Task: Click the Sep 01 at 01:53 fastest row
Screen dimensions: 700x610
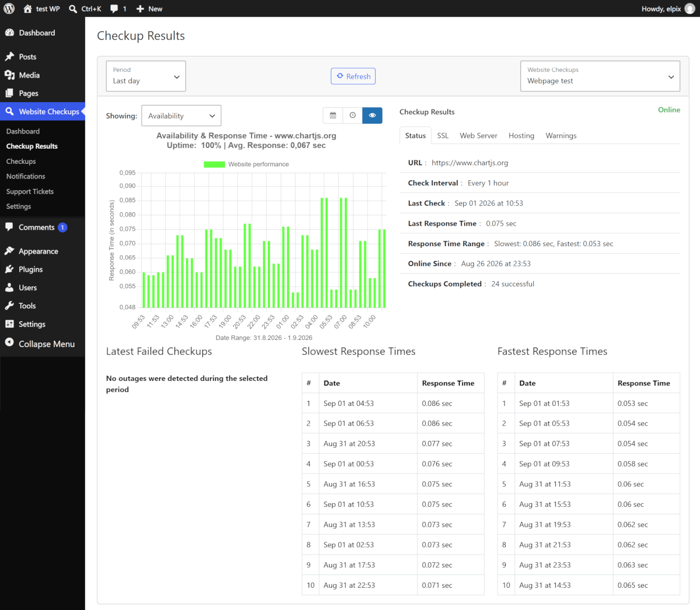Action: (589, 404)
